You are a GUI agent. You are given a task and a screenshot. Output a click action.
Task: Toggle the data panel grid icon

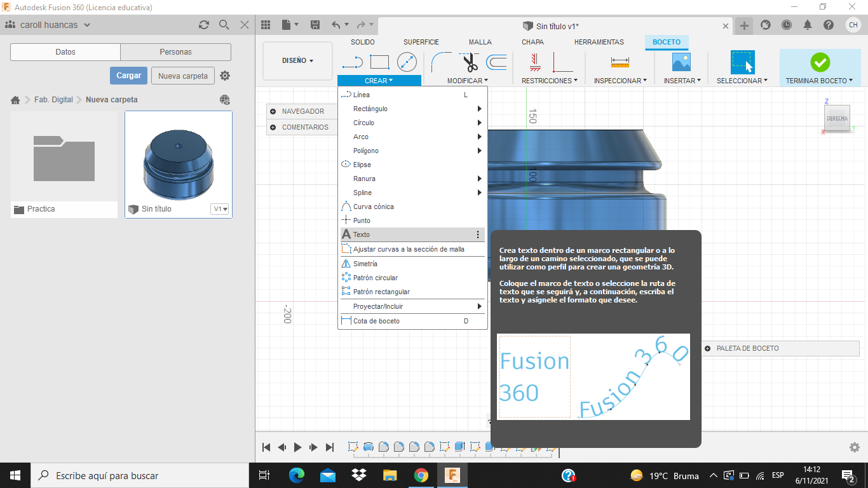266,25
